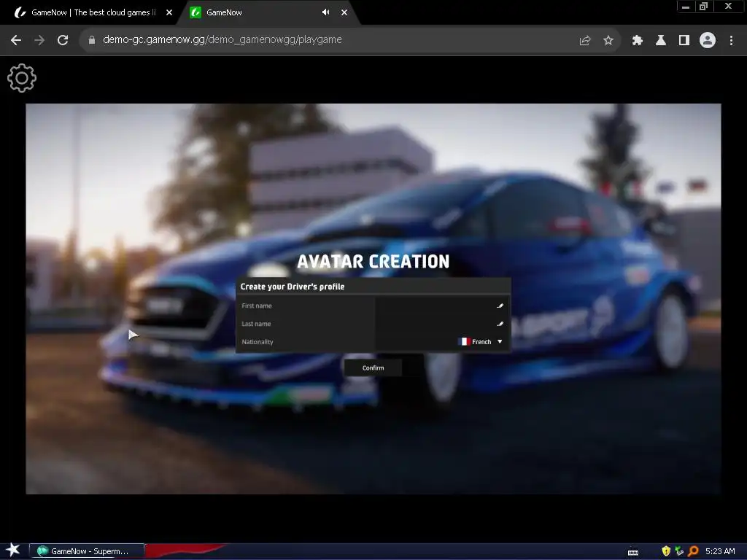
Task: Open the browser extensions puzzle icon
Action: 638,41
